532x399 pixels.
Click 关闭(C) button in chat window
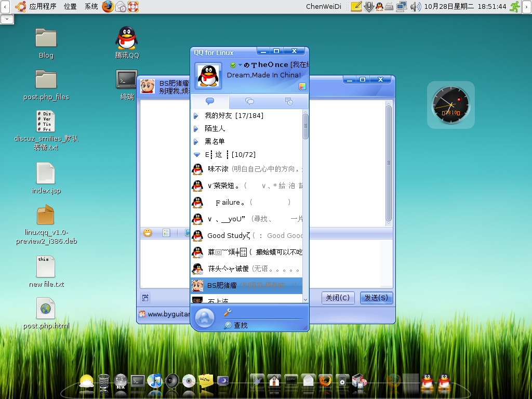tap(338, 298)
